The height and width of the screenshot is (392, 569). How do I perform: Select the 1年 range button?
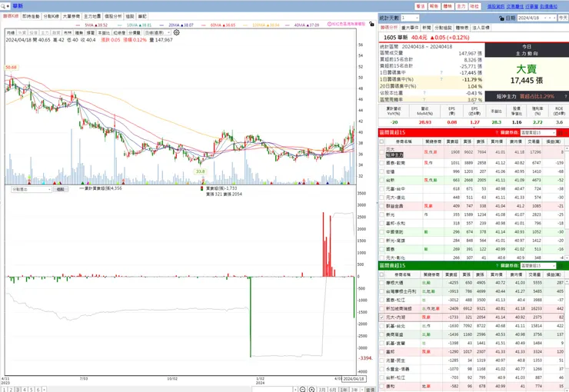(343, 390)
